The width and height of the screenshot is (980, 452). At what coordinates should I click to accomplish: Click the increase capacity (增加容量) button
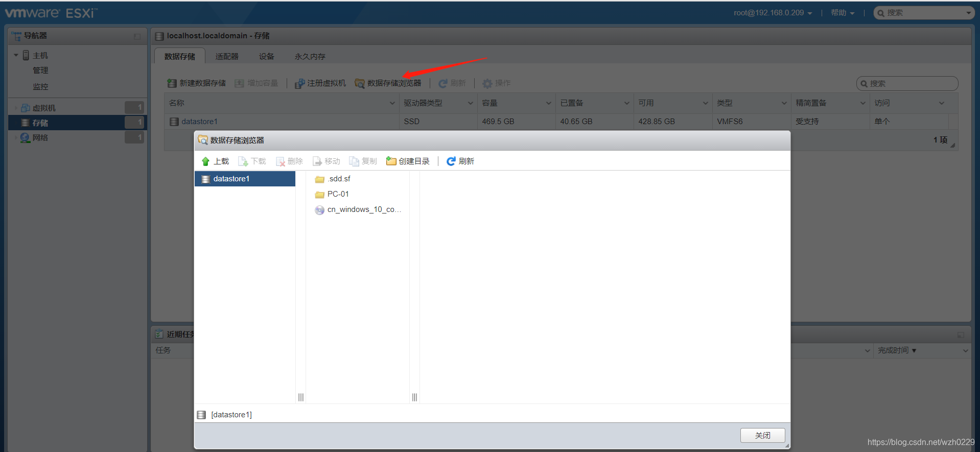pos(256,83)
